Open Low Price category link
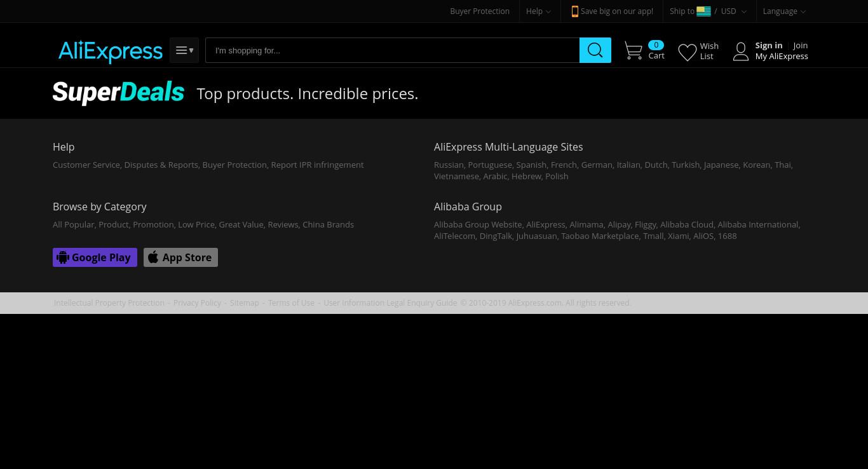Image resolution: width=868 pixels, height=469 pixels. coord(196,224)
